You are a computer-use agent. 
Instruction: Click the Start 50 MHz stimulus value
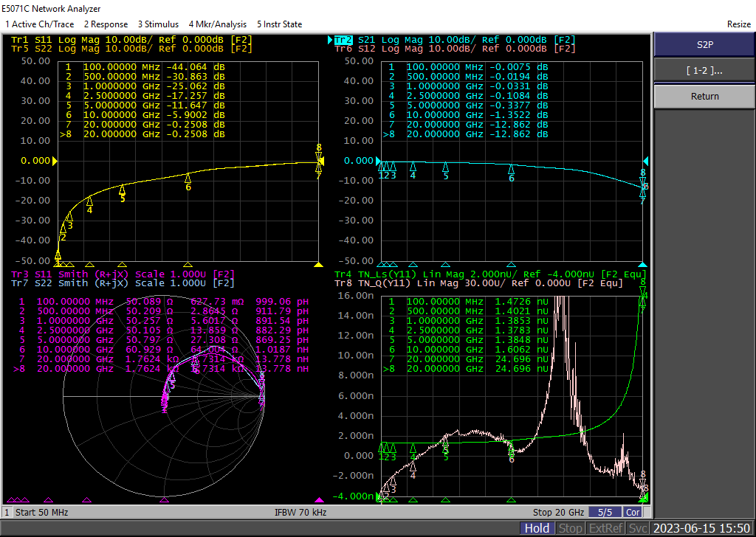pyautogui.click(x=42, y=513)
